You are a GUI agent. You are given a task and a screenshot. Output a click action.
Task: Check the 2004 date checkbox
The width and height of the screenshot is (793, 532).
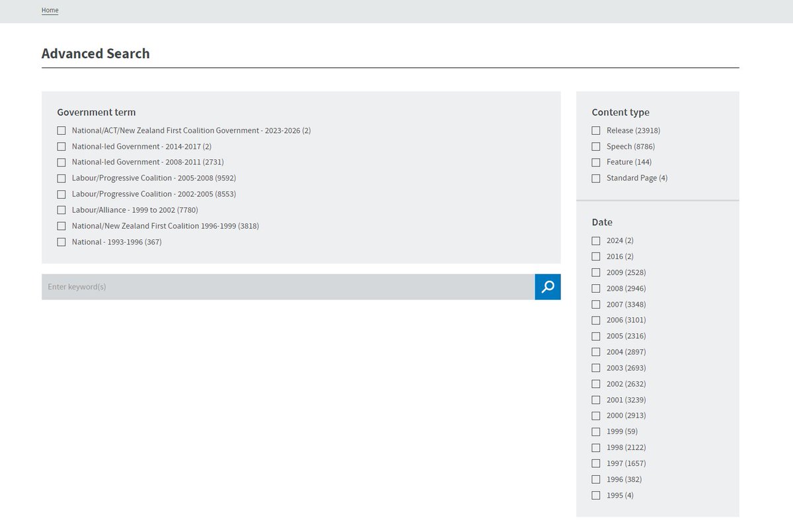click(596, 352)
